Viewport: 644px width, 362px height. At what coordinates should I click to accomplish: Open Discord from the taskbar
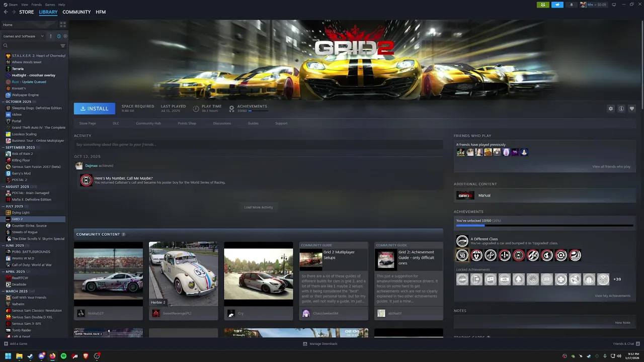coord(41,356)
